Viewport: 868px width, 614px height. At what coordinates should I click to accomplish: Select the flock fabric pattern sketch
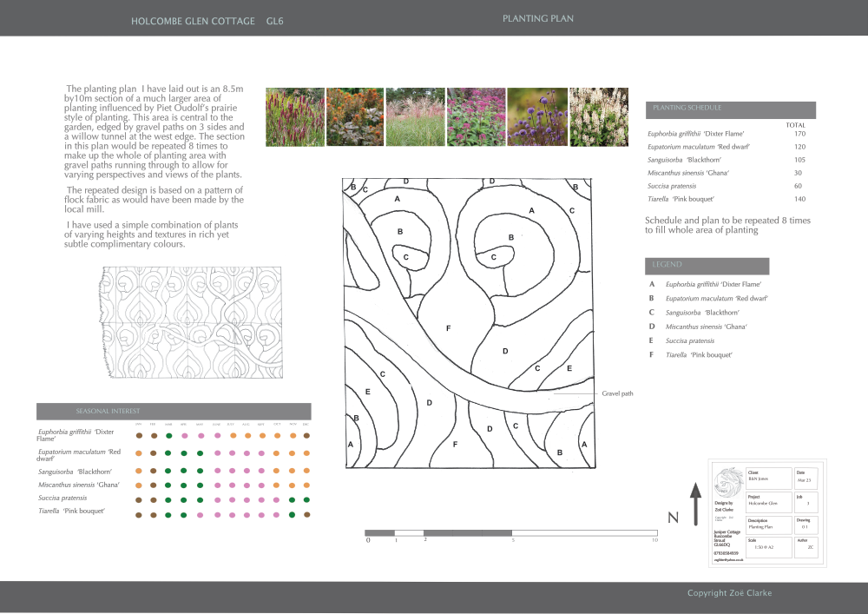click(193, 323)
